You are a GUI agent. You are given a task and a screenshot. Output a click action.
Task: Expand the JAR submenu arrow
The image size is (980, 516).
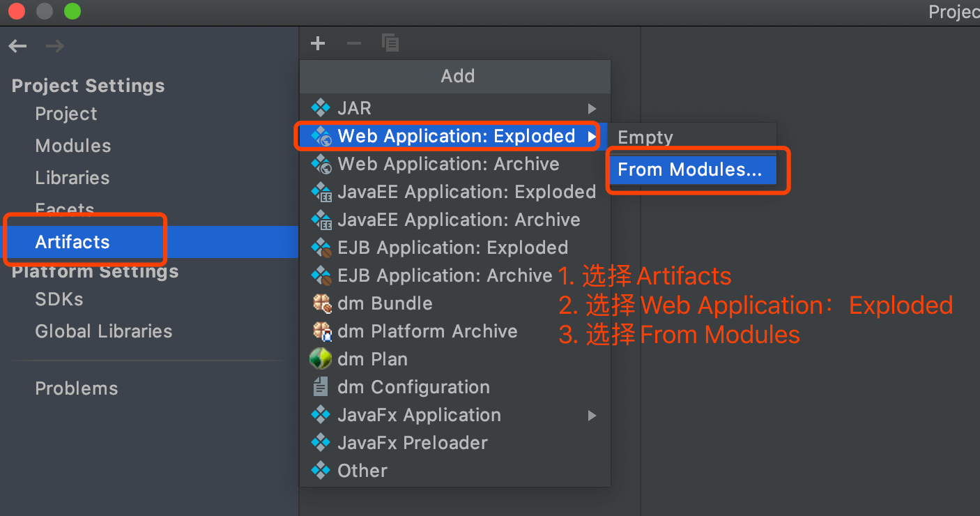click(x=592, y=109)
